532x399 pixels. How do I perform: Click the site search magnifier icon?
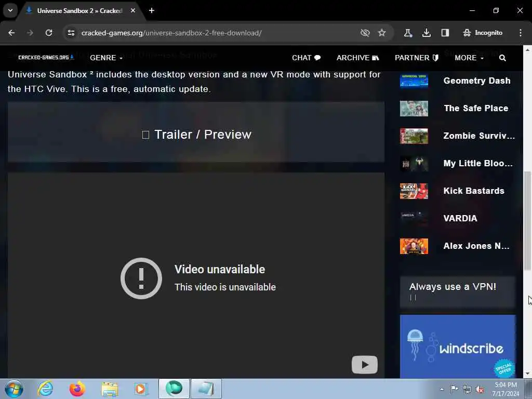coord(502,58)
